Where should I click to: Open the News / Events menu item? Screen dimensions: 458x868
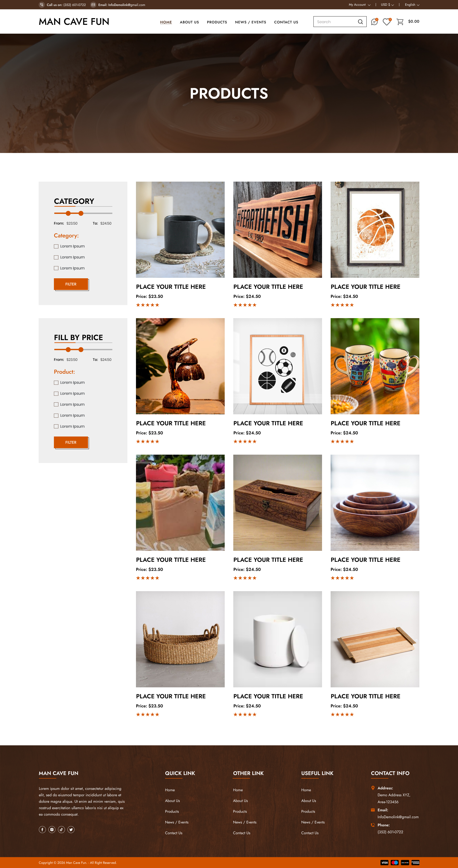(x=250, y=22)
